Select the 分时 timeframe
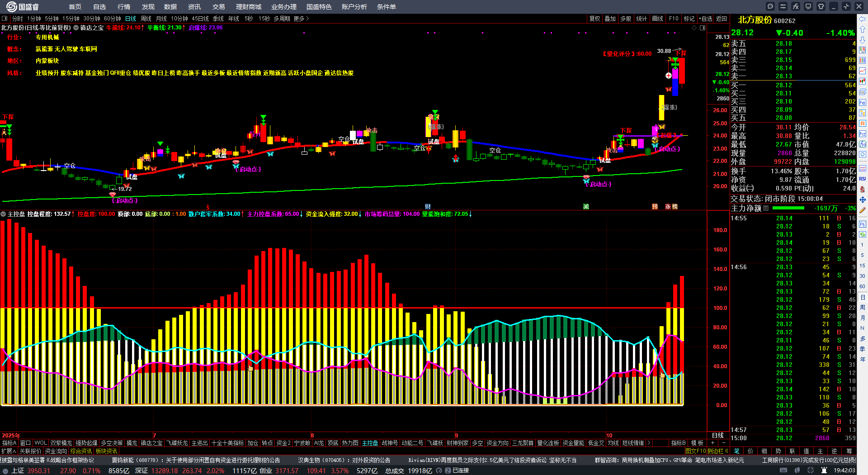Image resolution: width=868 pixels, height=475 pixels. coord(17,19)
